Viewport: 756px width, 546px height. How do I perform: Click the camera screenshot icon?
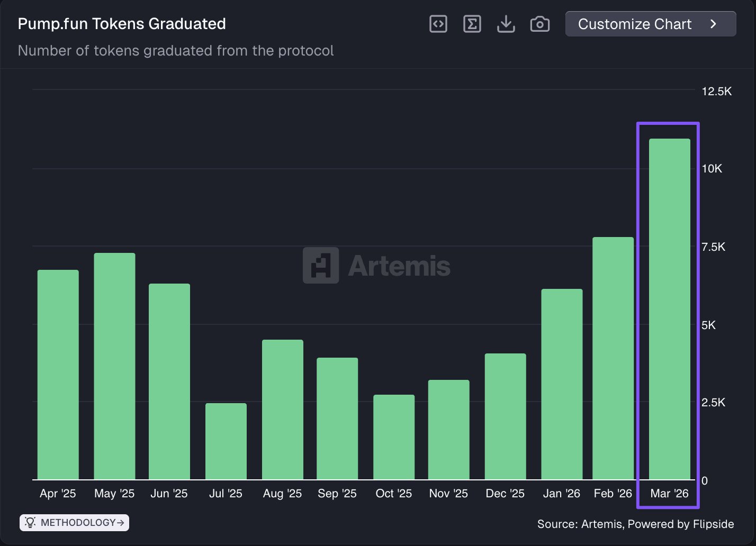point(539,24)
